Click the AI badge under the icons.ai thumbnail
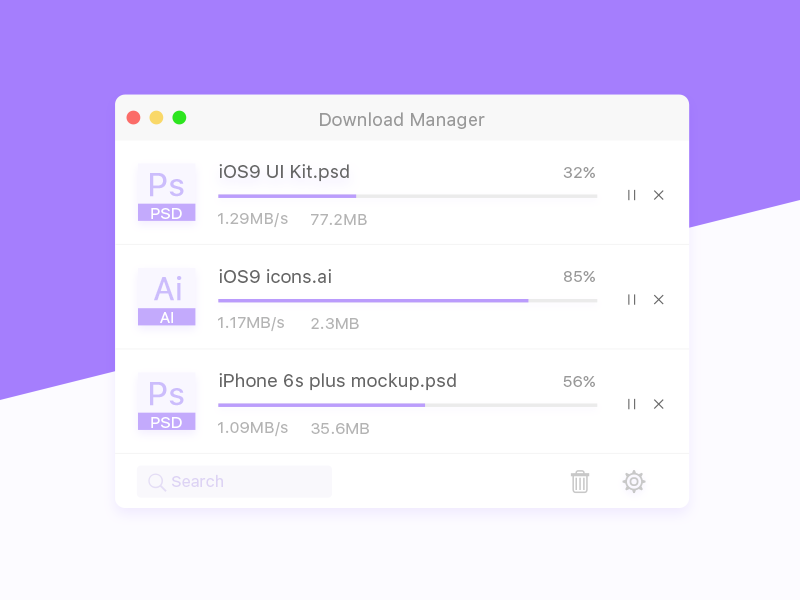This screenshot has width=800, height=600. (166, 318)
